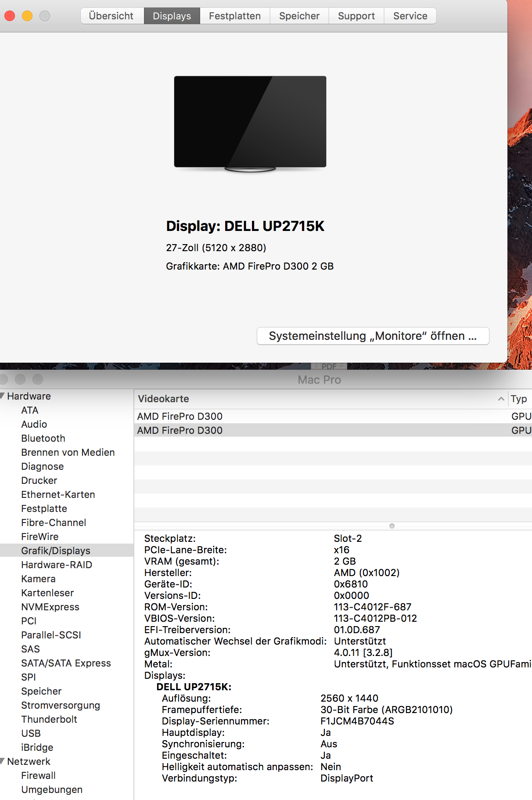Select Parallel-SCSI in the sidebar
This screenshot has width=532, height=800.
[51, 635]
